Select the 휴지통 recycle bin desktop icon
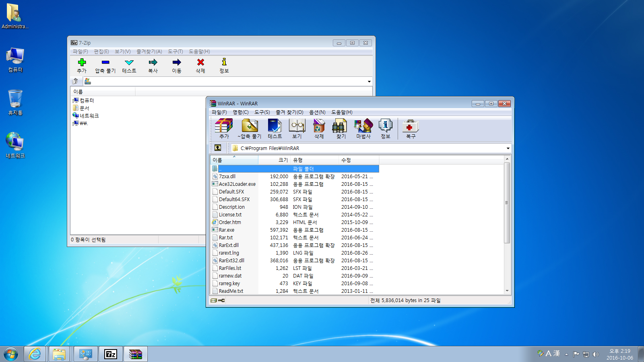The image size is (644, 362). click(x=15, y=103)
